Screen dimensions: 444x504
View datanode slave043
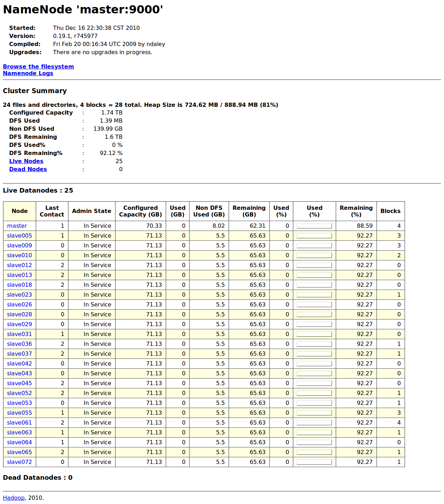coord(19,373)
